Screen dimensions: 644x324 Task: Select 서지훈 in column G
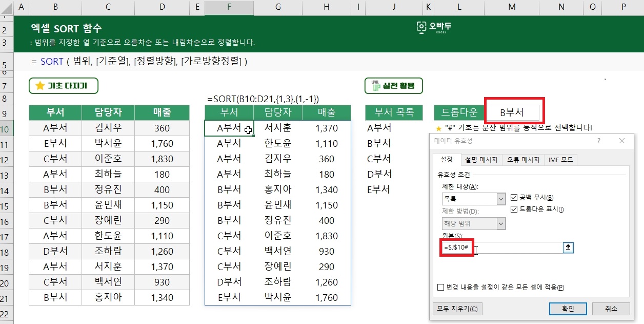tap(278, 128)
